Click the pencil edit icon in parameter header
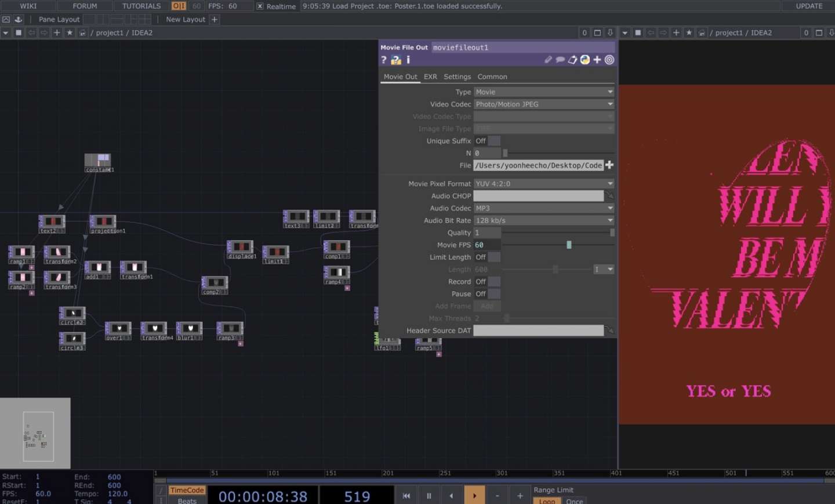The height and width of the screenshot is (504, 835). click(548, 60)
